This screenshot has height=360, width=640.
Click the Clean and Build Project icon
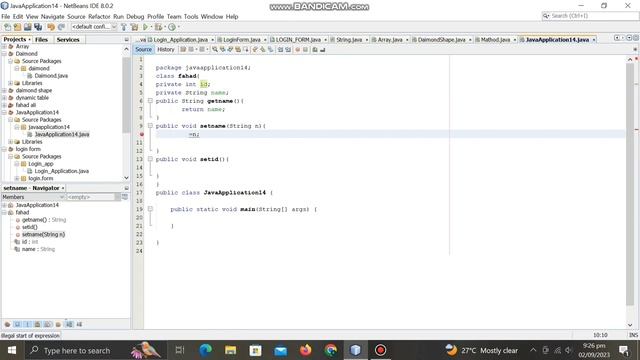(134, 27)
